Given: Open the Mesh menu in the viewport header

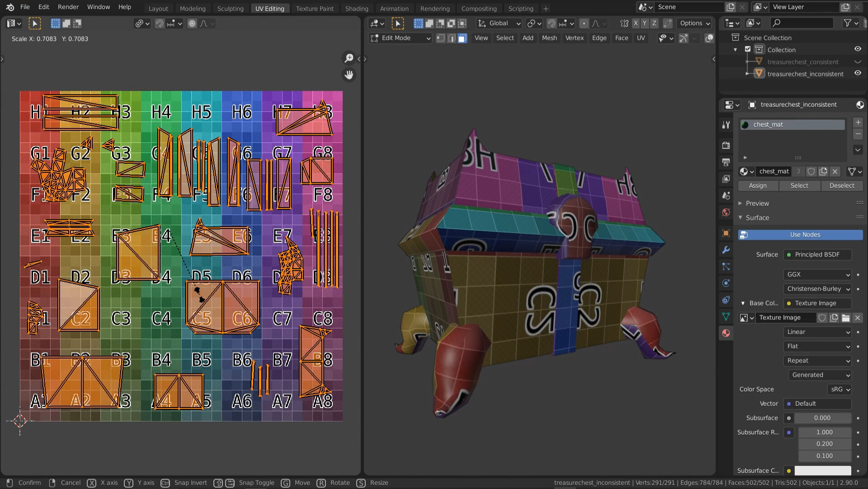Looking at the screenshot, I should click(x=549, y=38).
